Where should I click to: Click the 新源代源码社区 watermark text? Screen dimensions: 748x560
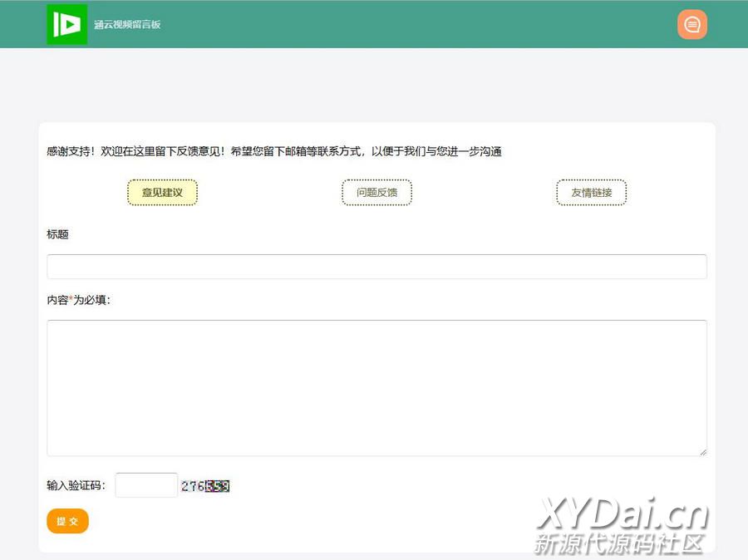tap(619, 544)
